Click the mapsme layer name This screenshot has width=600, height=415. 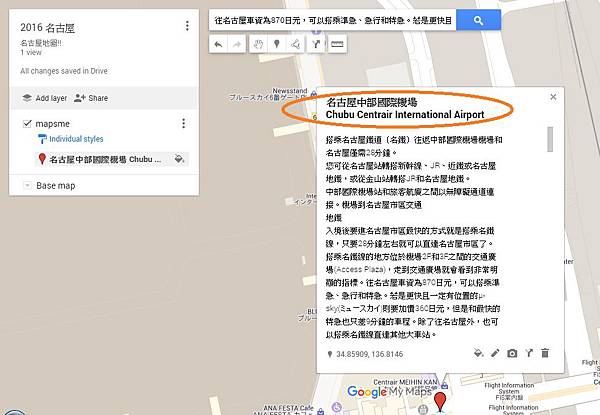pos(52,124)
